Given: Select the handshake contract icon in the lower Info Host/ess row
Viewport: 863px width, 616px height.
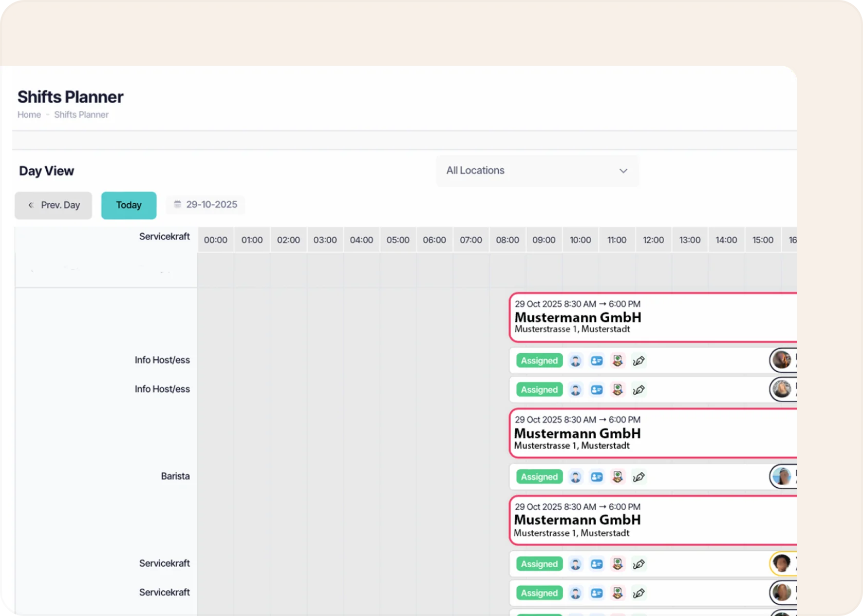Looking at the screenshot, I should (617, 390).
